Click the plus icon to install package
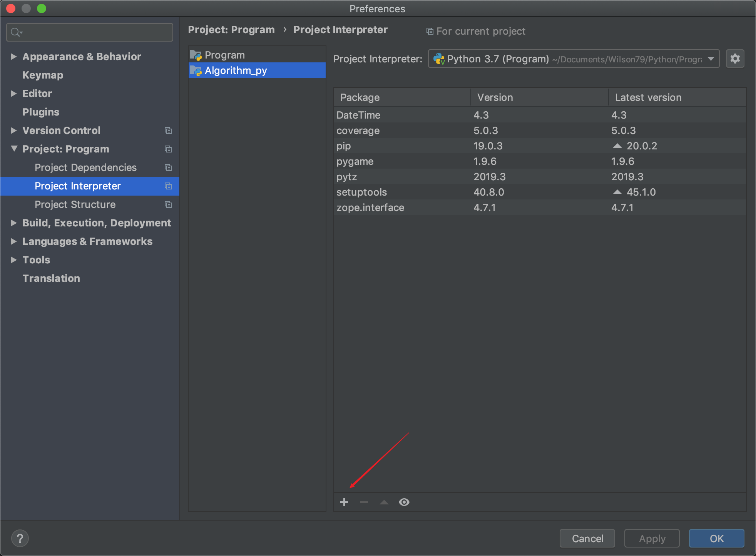756x556 pixels. (344, 502)
